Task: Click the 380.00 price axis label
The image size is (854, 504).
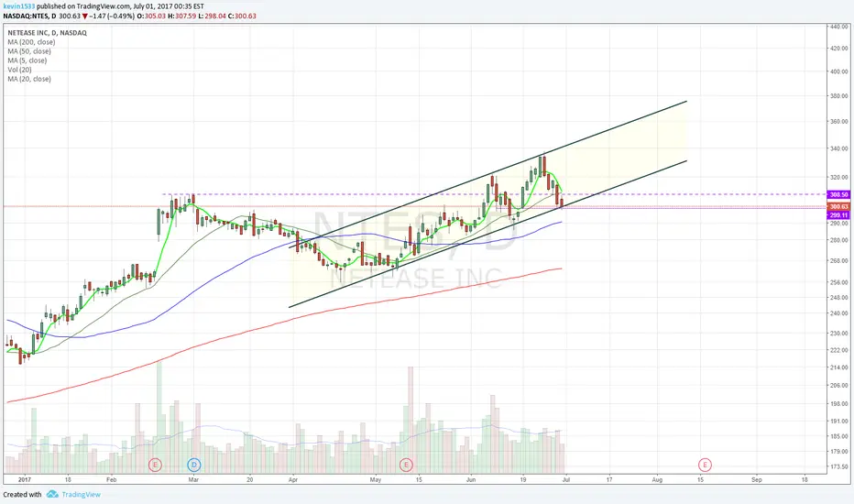Action: click(838, 96)
